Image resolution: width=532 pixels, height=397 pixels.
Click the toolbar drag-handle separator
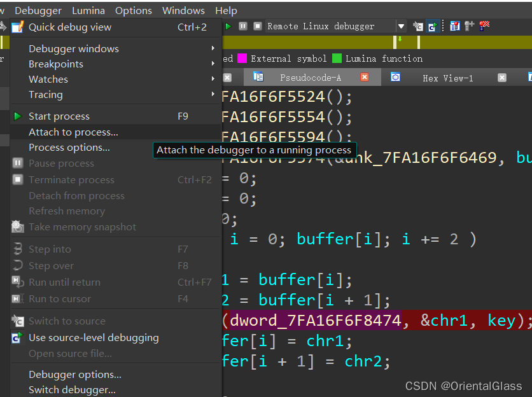coord(443,26)
